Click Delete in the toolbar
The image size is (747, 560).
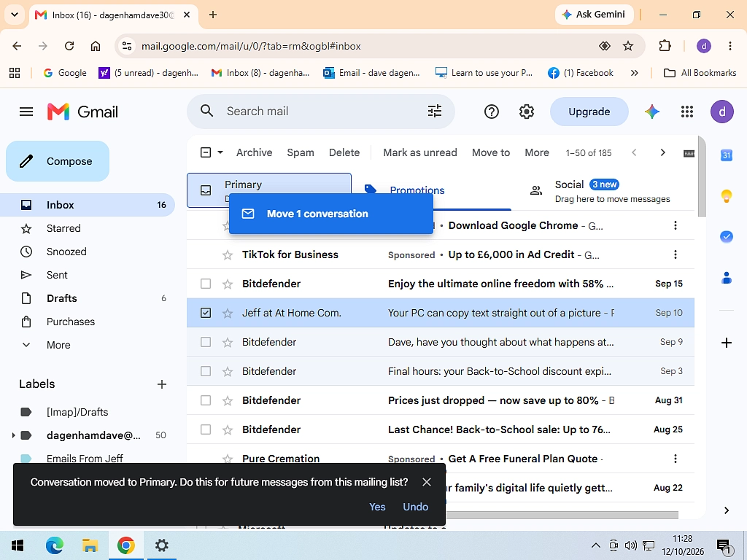(x=344, y=152)
